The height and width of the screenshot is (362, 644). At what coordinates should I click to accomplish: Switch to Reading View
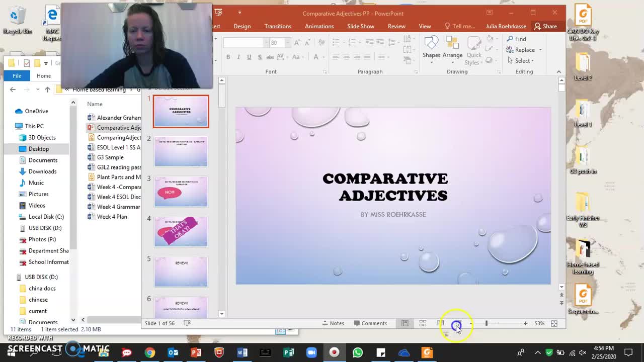point(440,323)
